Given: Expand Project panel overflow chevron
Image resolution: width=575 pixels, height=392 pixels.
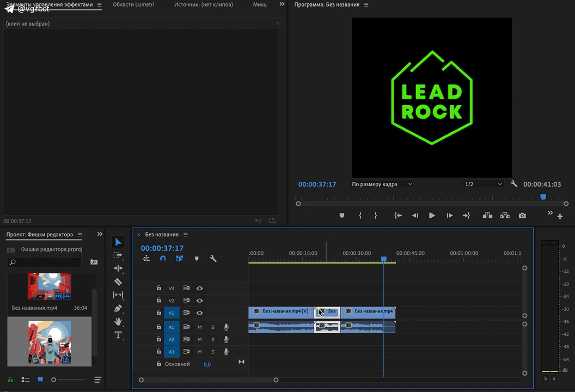Looking at the screenshot, I should [x=100, y=234].
